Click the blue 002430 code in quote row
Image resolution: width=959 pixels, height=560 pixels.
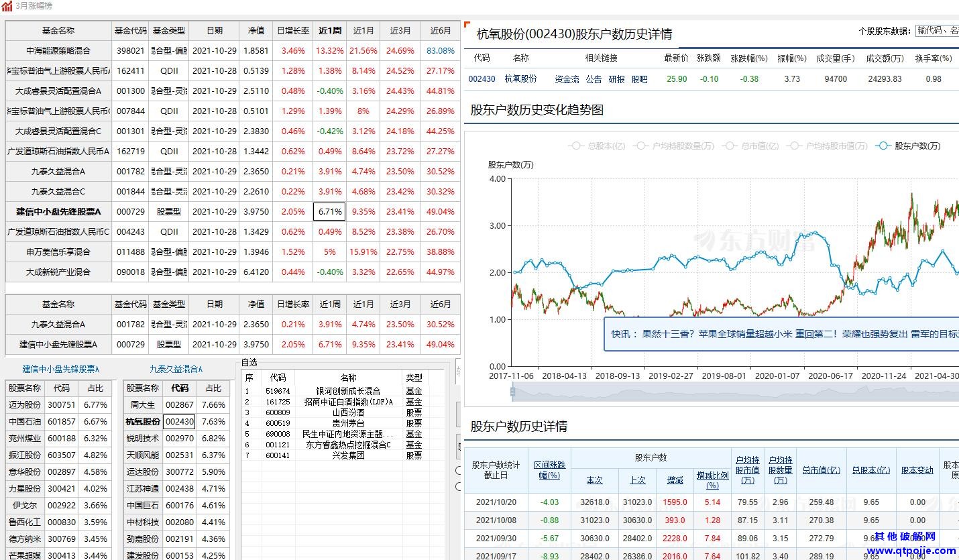click(482, 79)
